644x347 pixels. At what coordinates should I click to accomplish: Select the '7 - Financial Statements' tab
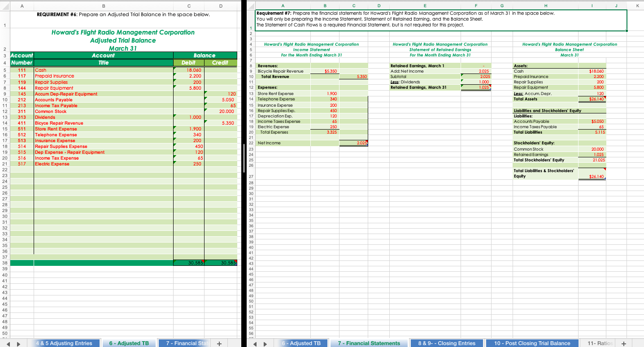click(369, 343)
